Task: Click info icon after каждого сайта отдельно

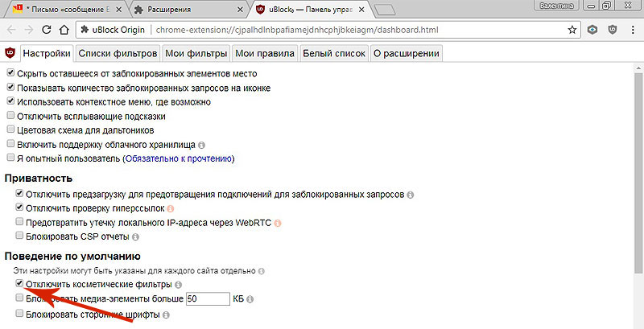Action: (x=261, y=271)
